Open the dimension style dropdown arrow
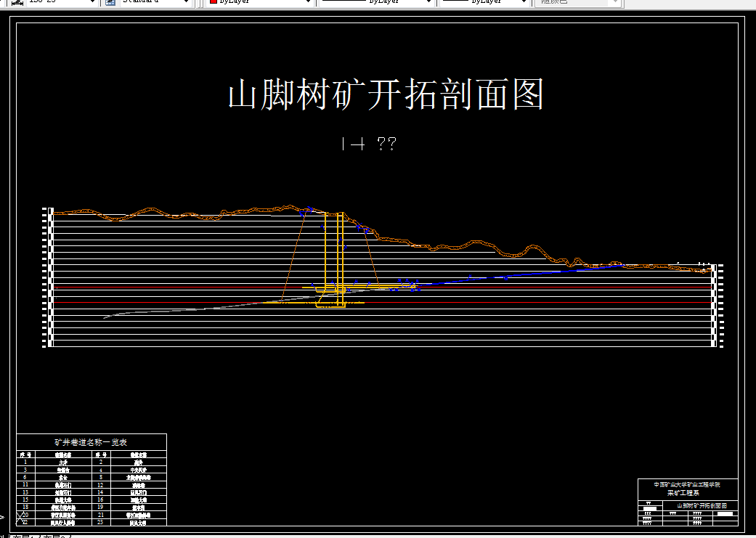 click(x=92, y=2)
